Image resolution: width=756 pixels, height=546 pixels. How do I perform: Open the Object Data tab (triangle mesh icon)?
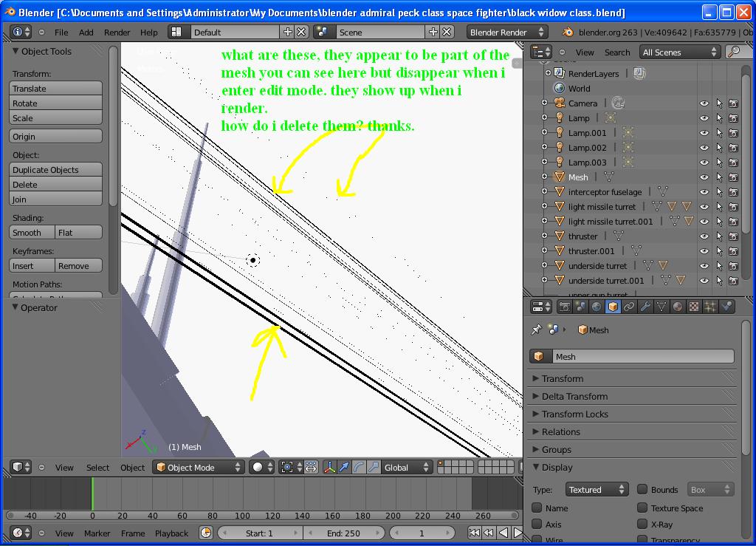pyautogui.click(x=661, y=307)
